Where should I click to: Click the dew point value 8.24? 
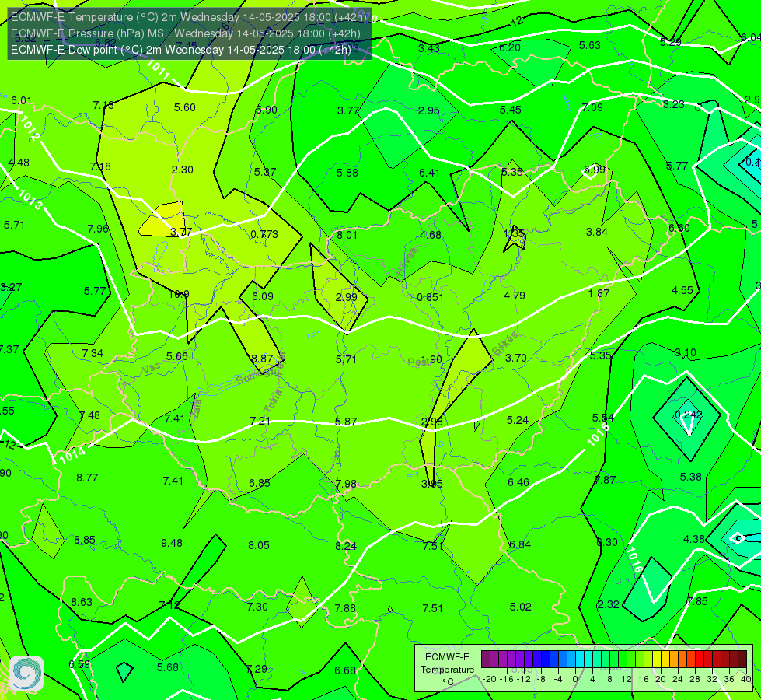(x=346, y=546)
